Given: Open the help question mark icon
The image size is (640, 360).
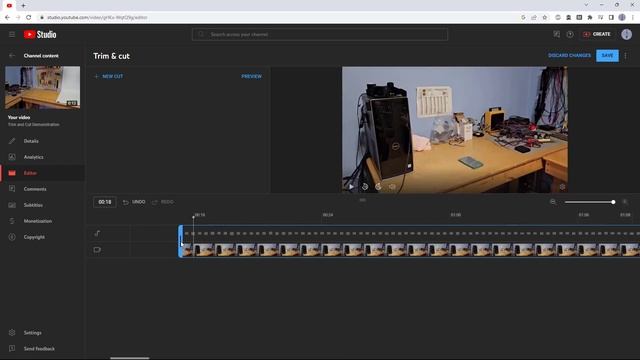Looking at the screenshot, I should pos(570,34).
